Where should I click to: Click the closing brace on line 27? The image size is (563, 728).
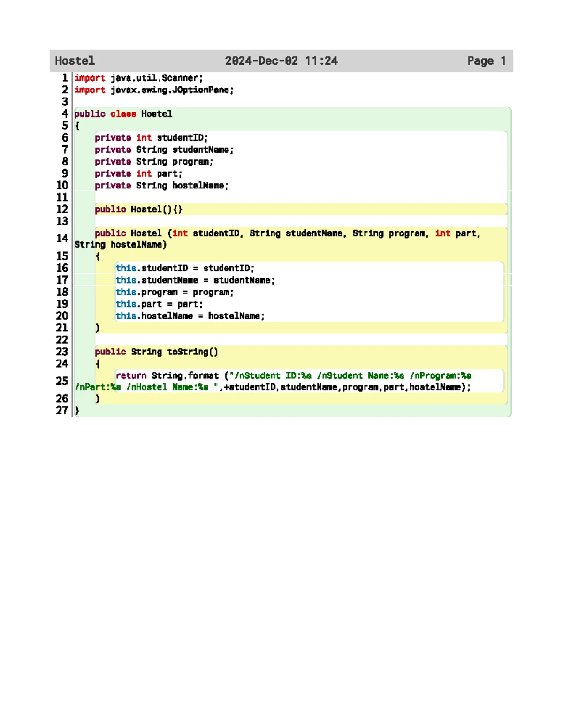click(77, 411)
